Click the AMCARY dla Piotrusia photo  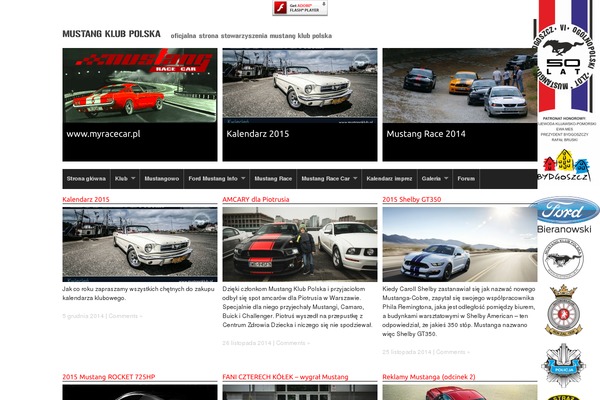tap(300, 245)
